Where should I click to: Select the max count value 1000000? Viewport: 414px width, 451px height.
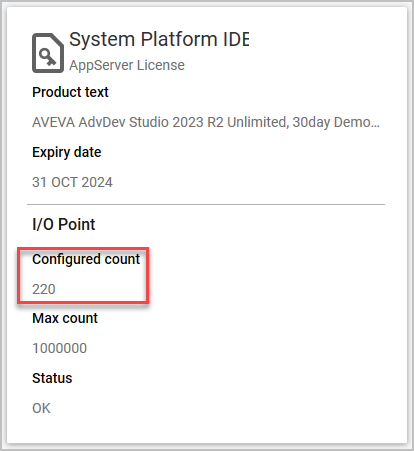tap(59, 348)
